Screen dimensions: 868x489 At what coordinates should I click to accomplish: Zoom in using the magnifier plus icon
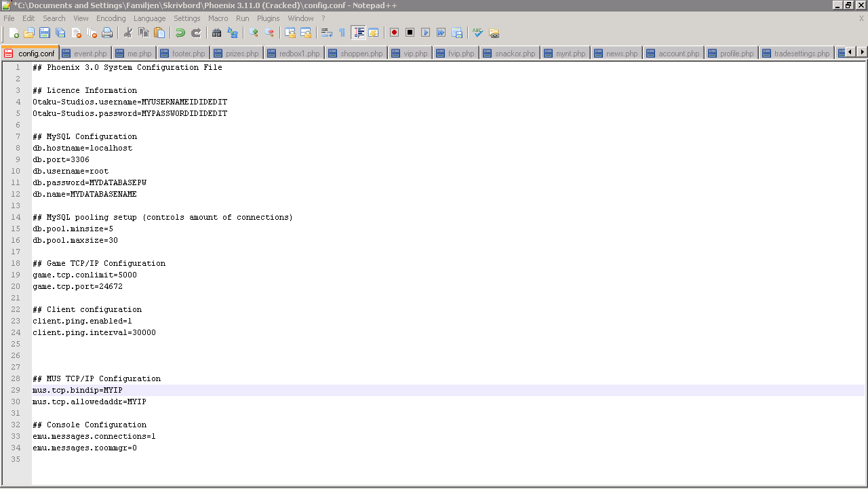click(254, 33)
